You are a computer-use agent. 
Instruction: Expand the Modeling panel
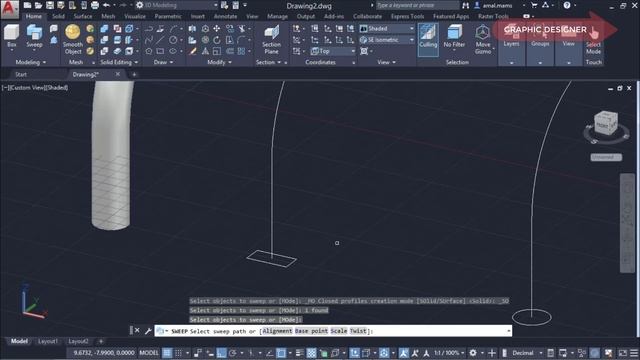click(x=31, y=62)
